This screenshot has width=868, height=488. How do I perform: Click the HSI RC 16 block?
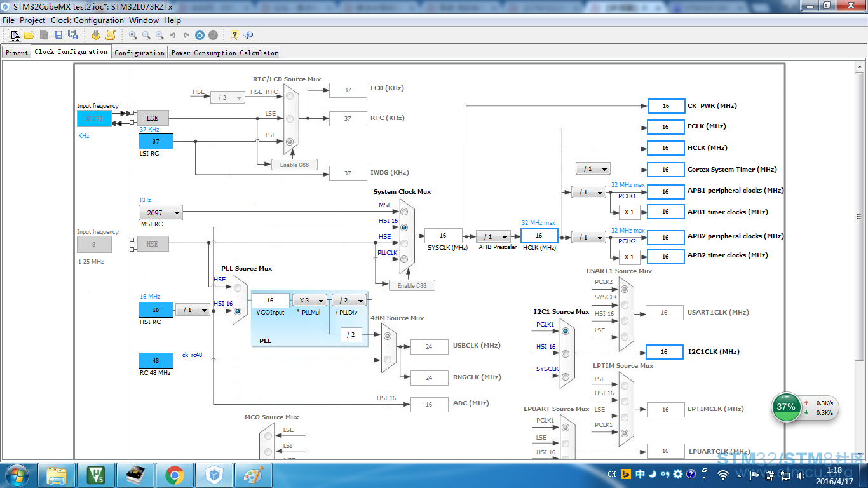tap(156, 309)
